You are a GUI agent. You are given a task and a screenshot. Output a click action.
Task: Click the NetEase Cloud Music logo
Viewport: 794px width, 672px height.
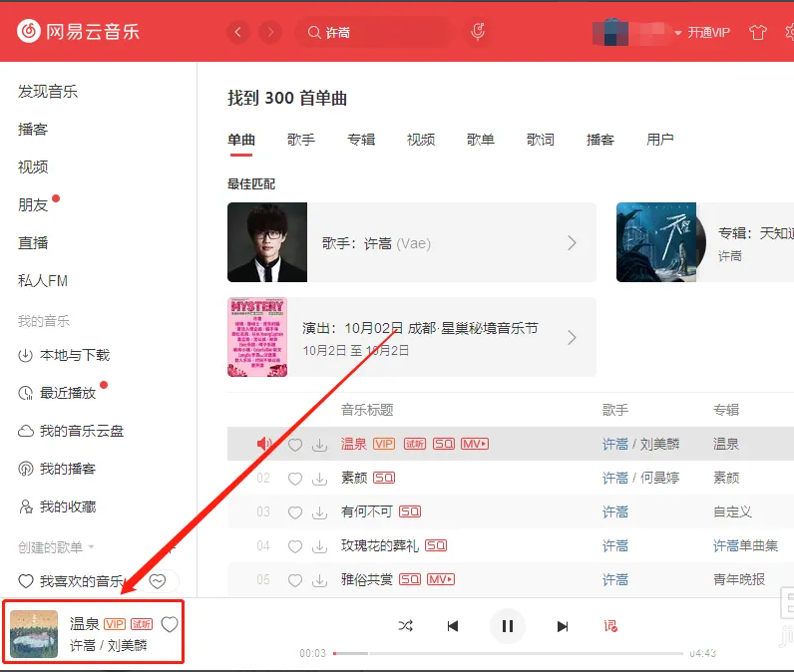pos(78,31)
